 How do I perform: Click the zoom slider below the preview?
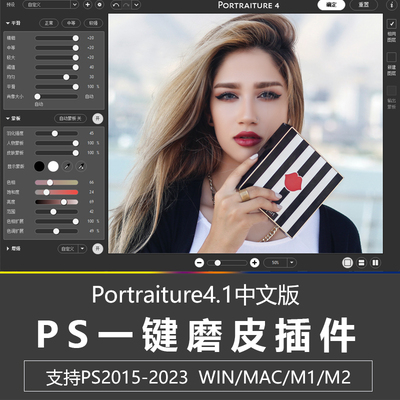tap(227, 263)
